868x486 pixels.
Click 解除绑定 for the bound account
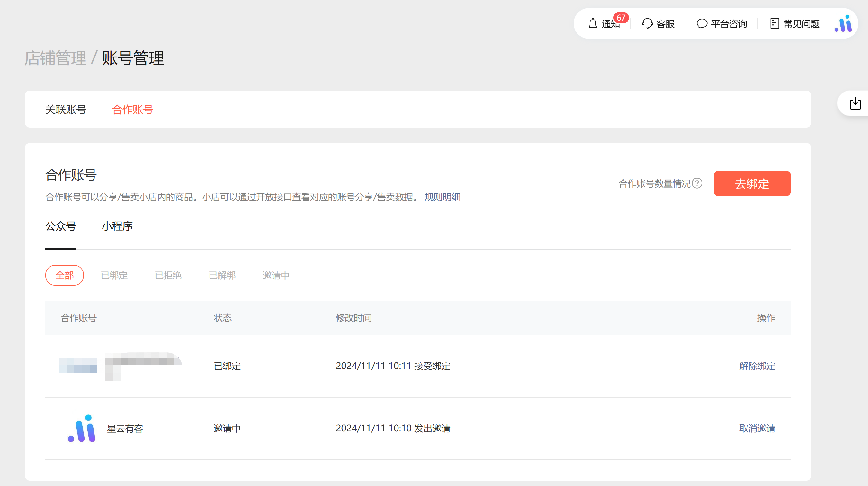click(x=757, y=366)
